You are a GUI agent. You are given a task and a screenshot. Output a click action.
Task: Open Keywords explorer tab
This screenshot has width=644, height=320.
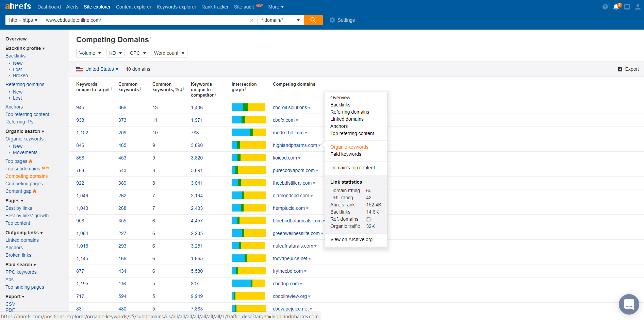[176, 7]
